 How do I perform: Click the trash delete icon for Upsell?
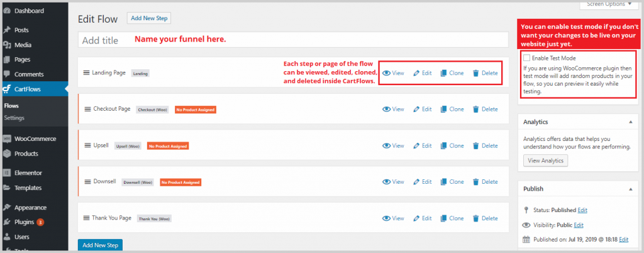(475, 146)
